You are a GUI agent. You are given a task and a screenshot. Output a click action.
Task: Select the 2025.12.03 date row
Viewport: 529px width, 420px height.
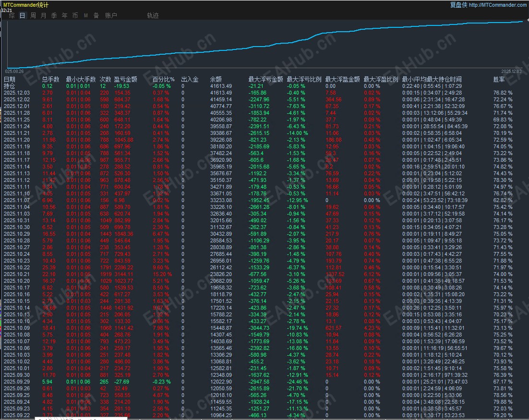coord(16,93)
